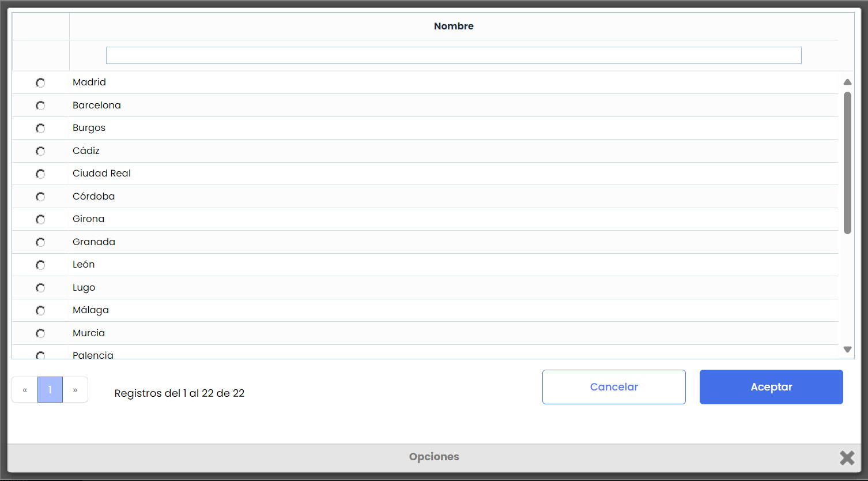868x481 pixels.
Task: Select the Murcia radio button
Action: coord(40,333)
